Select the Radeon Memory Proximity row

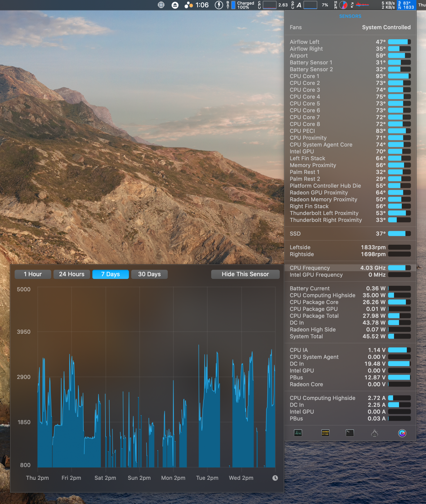pyautogui.click(x=350, y=199)
